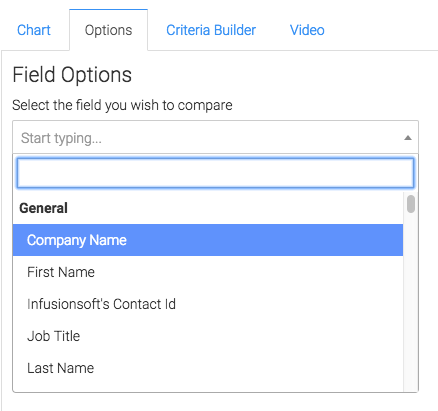This screenshot has width=438, height=411.
Task: Click the 'Start typing...' combo box
Action: pos(215,137)
